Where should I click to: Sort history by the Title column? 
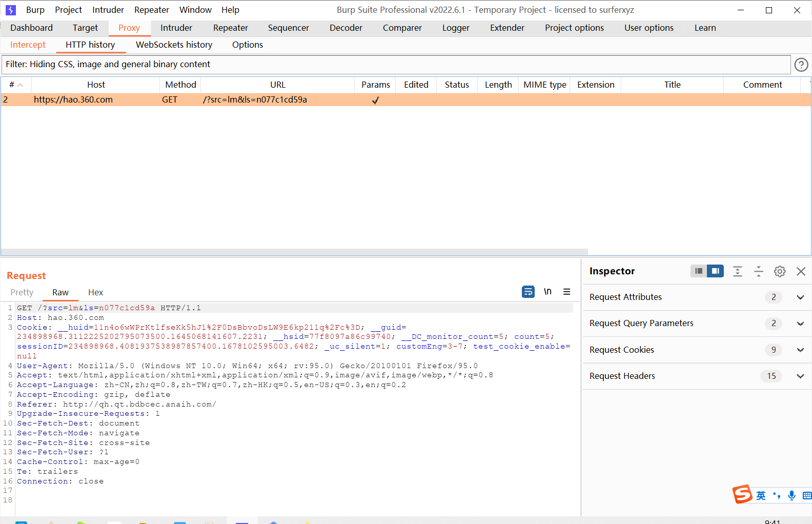point(673,85)
